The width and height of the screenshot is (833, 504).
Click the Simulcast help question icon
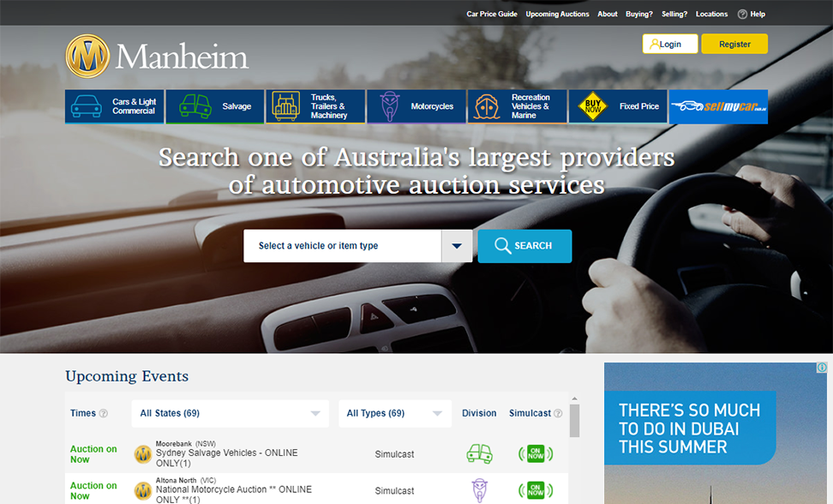tap(558, 413)
